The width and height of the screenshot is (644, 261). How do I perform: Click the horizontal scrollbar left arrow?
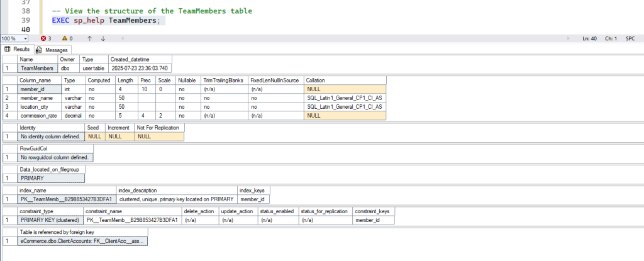pyautogui.click(x=123, y=38)
